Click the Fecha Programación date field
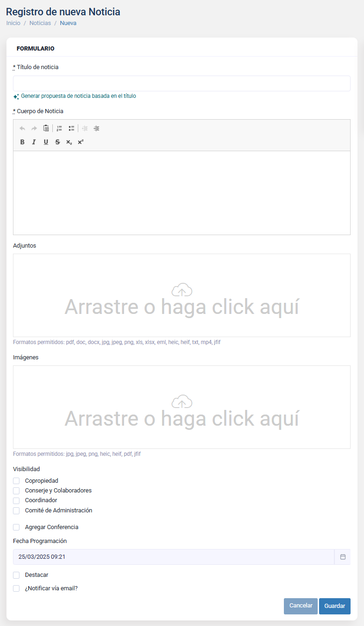The height and width of the screenshot is (626, 364). click(174, 557)
